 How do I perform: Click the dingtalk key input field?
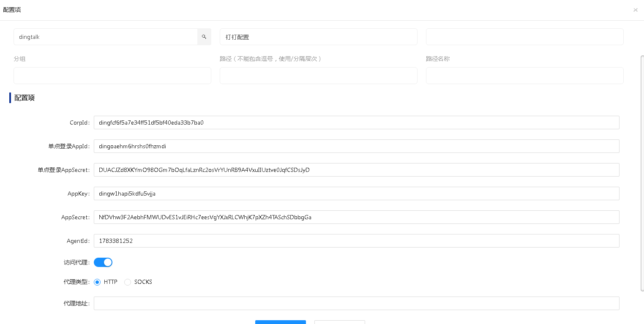(106, 37)
